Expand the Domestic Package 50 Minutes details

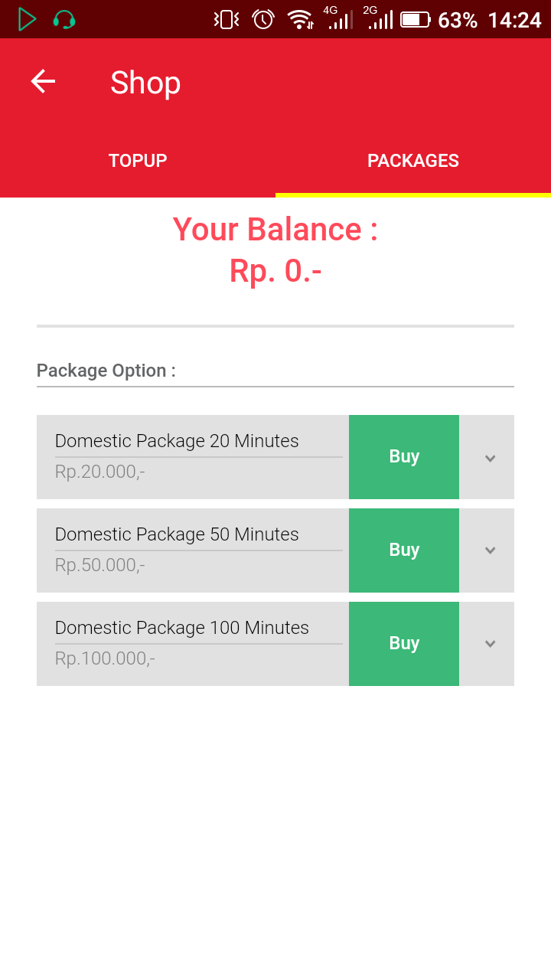pyautogui.click(x=490, y=550)
